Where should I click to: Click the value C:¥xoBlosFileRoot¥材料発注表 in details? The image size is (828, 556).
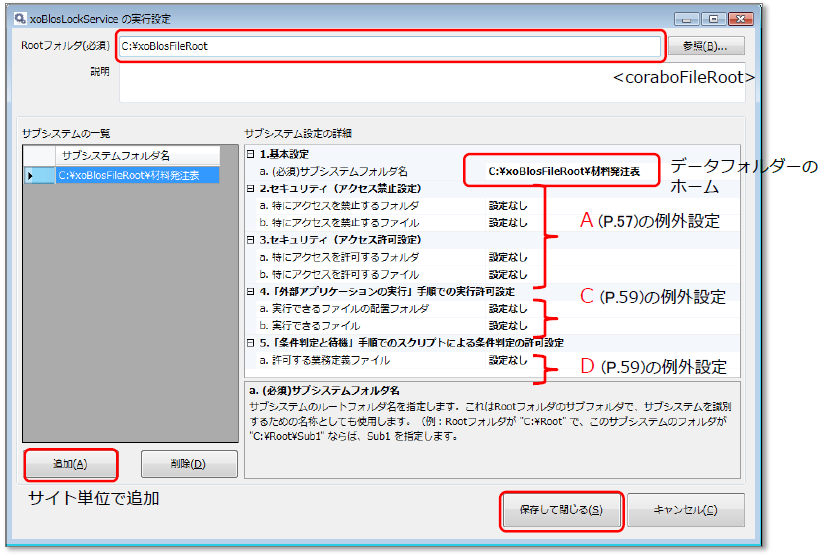[564, 172]
